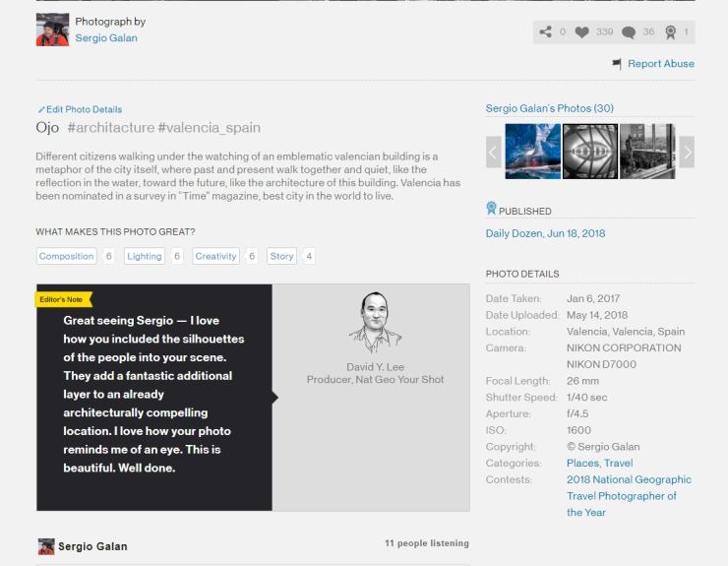Select the Creativity tag
728x566 pixels.
tap(215, 256)
